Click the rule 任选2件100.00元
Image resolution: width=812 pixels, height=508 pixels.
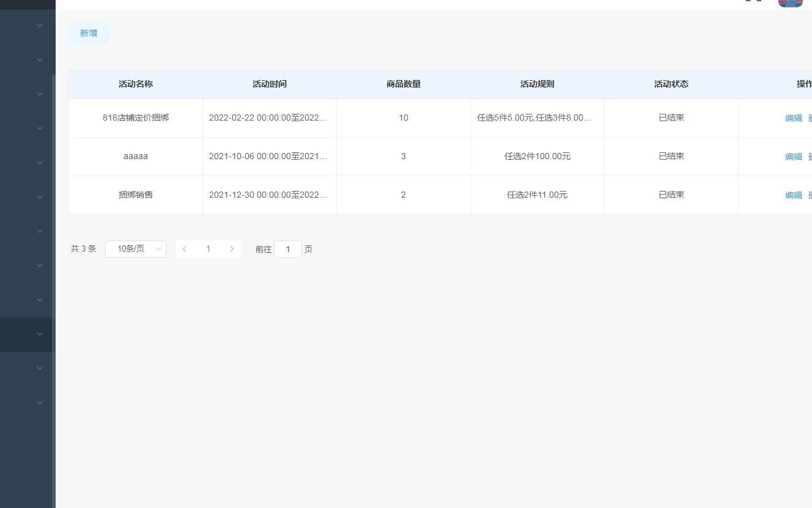(x=537, y=156)
